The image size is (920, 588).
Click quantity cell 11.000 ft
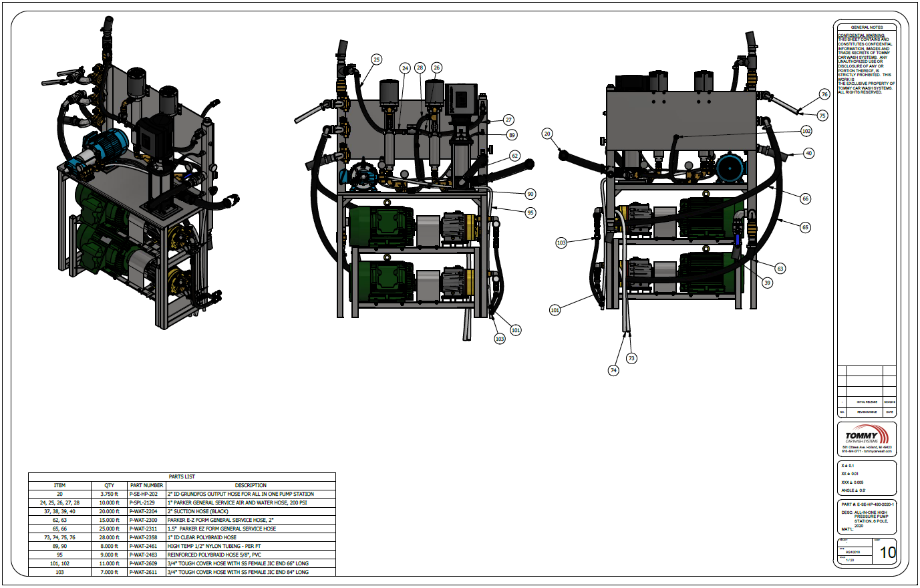coord(110,563)
